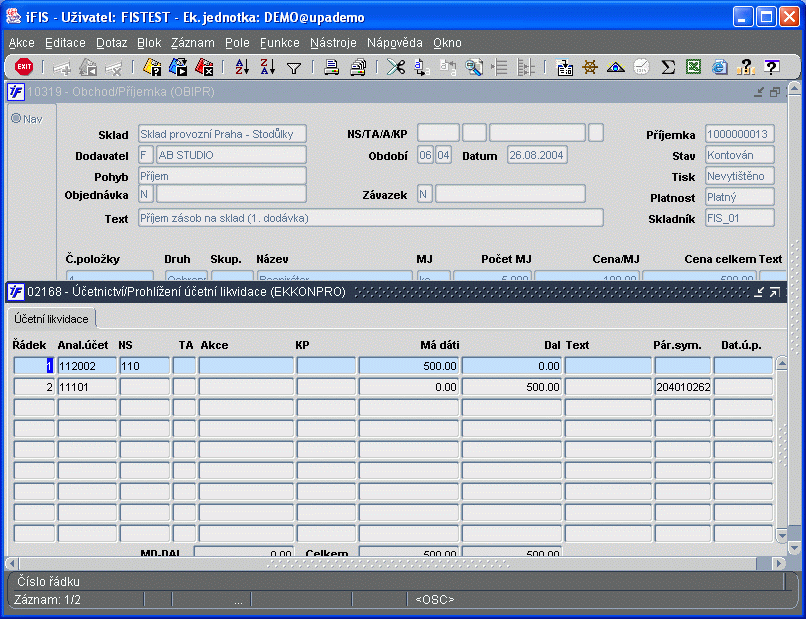Click the question mark with boxes icon
The width and height of the screenshot is (806, 619).
(x=745, y=67)
